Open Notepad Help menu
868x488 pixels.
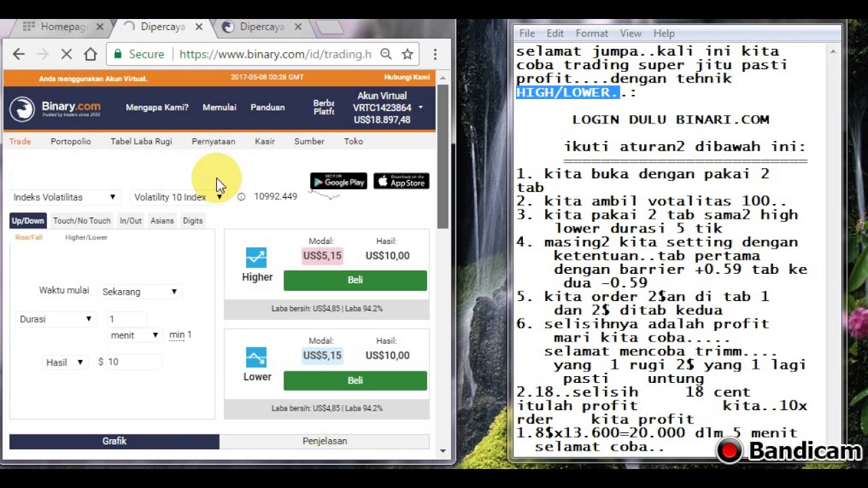coord(664,33)
